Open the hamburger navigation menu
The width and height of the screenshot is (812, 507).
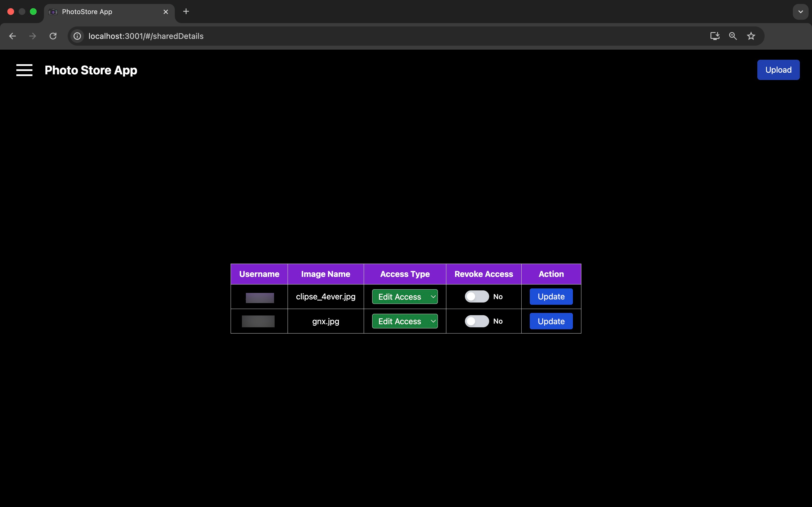(24, 70)
